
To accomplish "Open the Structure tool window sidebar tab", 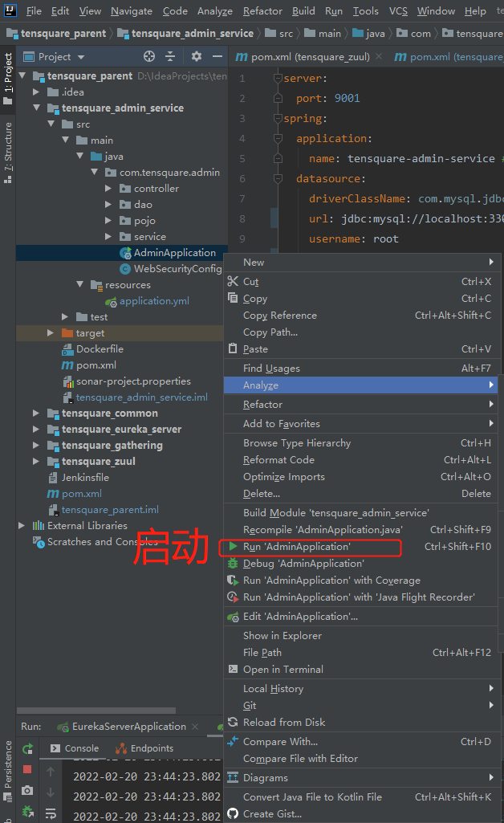I will 8,153.
